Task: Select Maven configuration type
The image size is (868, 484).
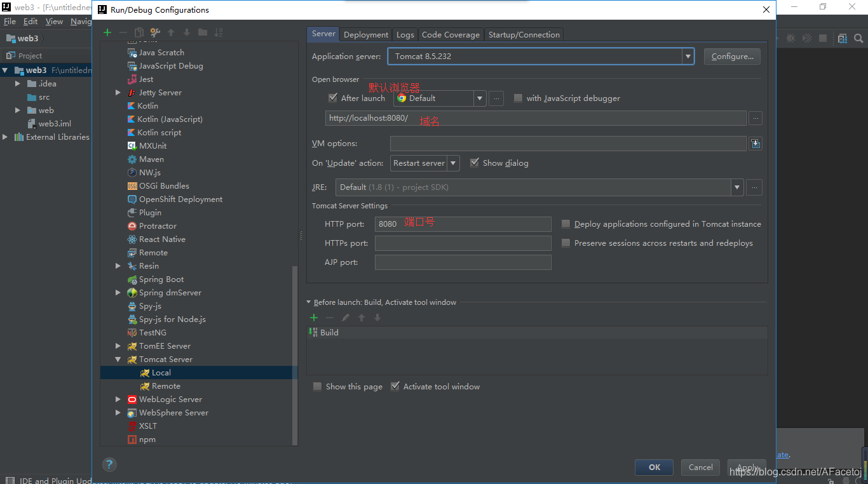Action: click(151, 159)
